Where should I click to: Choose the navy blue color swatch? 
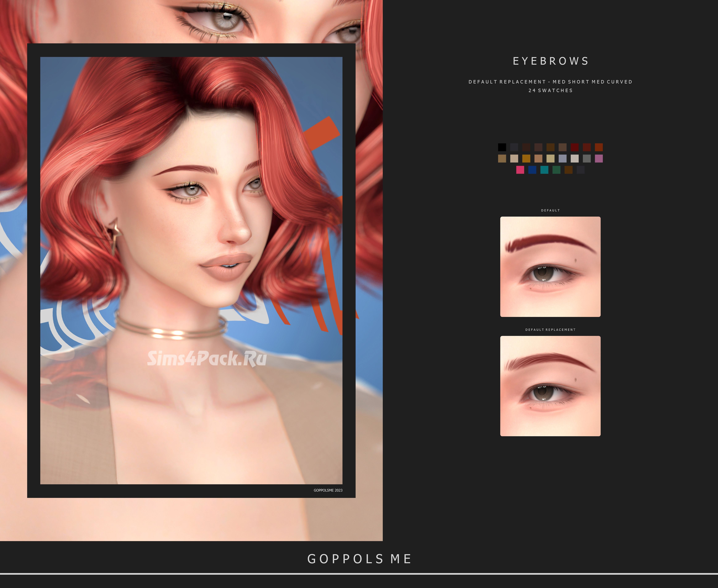(x=532, y=170)
